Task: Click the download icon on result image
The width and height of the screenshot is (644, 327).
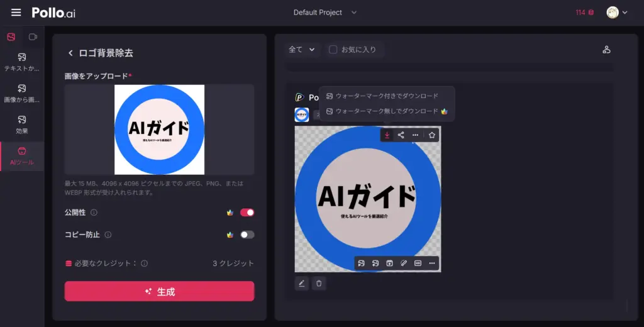Action: click(387, 135)
